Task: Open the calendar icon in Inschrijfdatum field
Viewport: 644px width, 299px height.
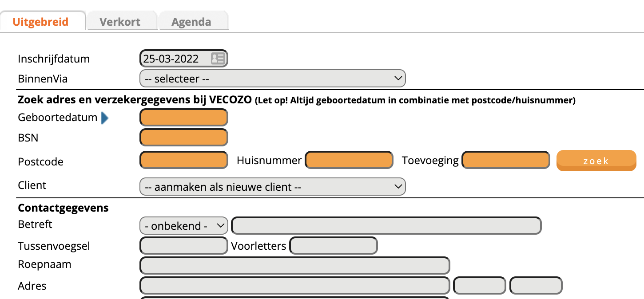Action: tap(218, 59)
